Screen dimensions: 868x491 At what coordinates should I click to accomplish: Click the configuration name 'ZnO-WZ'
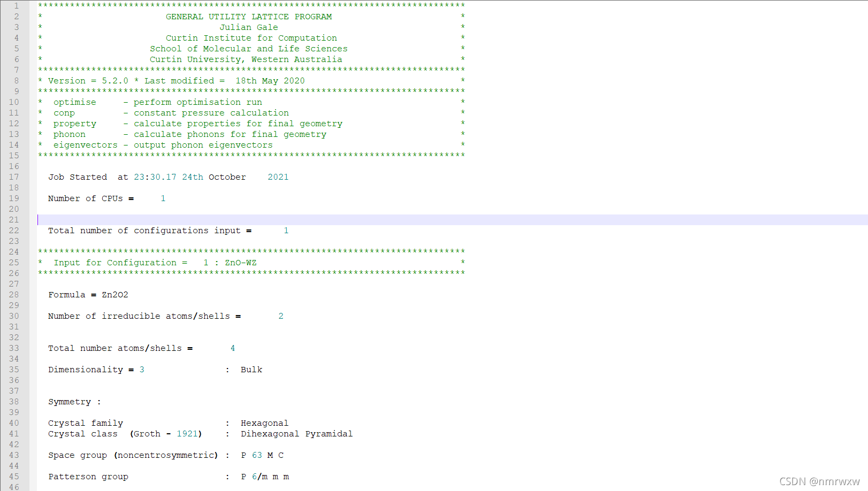pyautogui.click(x=241, y=263)
